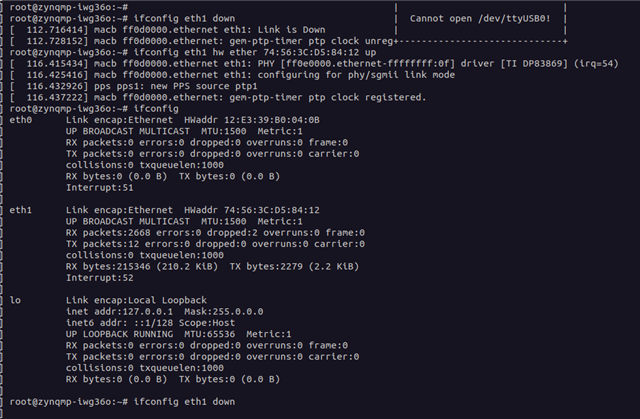Click the inet6 addr ::1/128 Scope:Host line
Image resolution: width=640 pixels, height=419 pixels.
point(150,323)
